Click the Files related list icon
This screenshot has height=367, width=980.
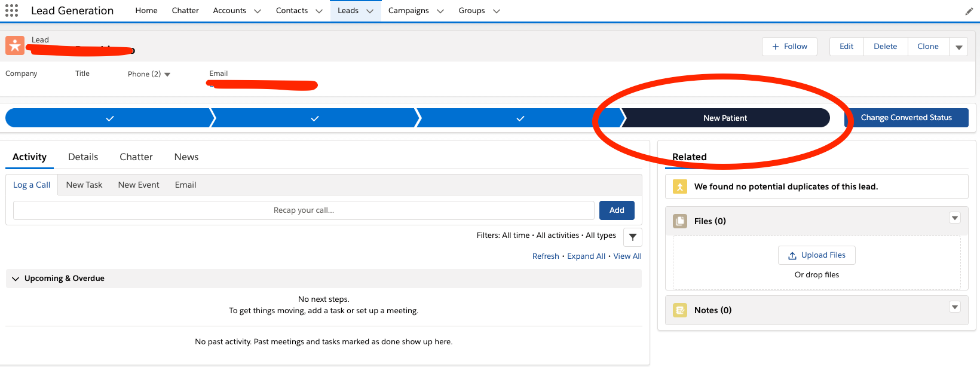[x=680, y=221]
